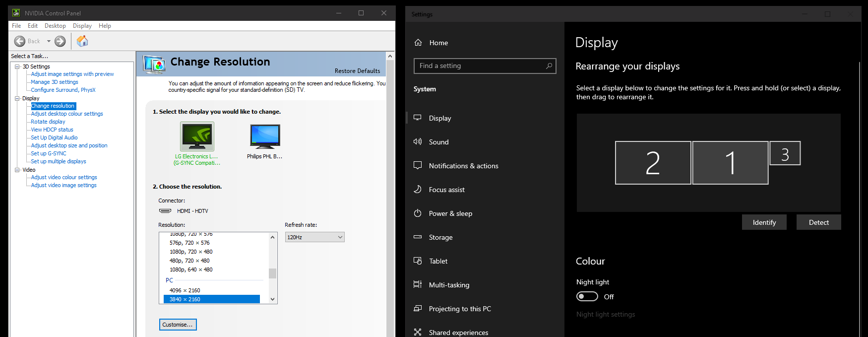Screen dimensions: 868x337
Task: Open Adjust video image settings
Action: coord(63,185)
